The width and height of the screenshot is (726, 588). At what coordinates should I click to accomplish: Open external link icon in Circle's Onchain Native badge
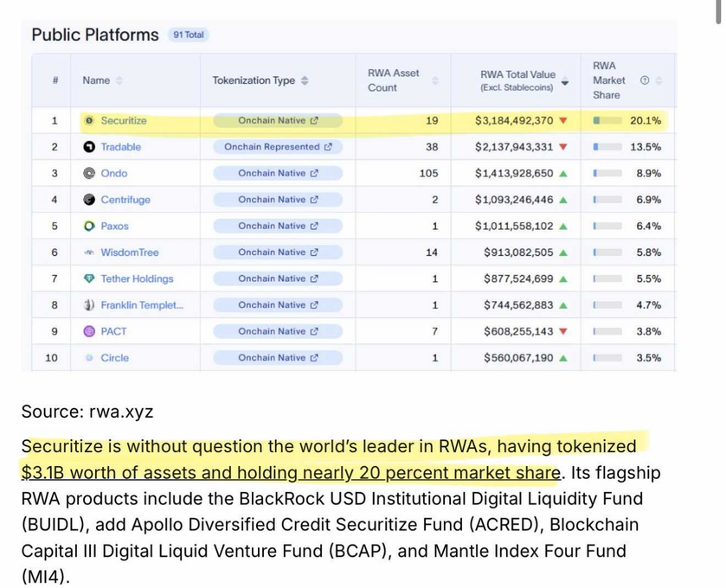pos(314,358)
